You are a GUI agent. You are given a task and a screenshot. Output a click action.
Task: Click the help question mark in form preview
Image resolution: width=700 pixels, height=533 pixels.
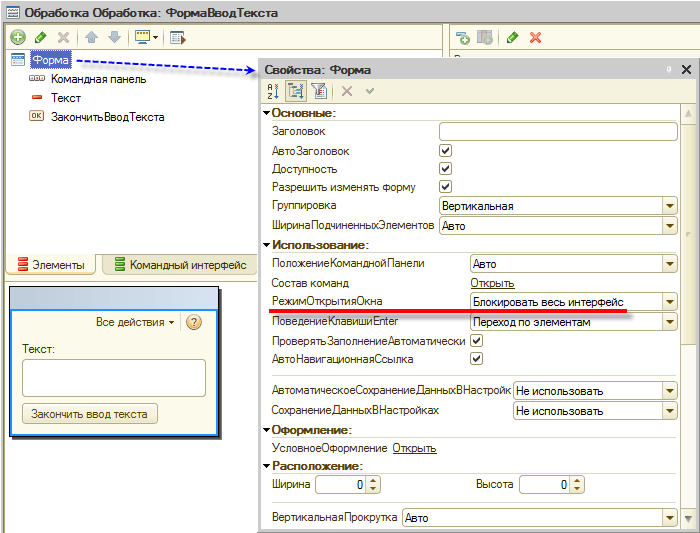(x=194, y=322)
